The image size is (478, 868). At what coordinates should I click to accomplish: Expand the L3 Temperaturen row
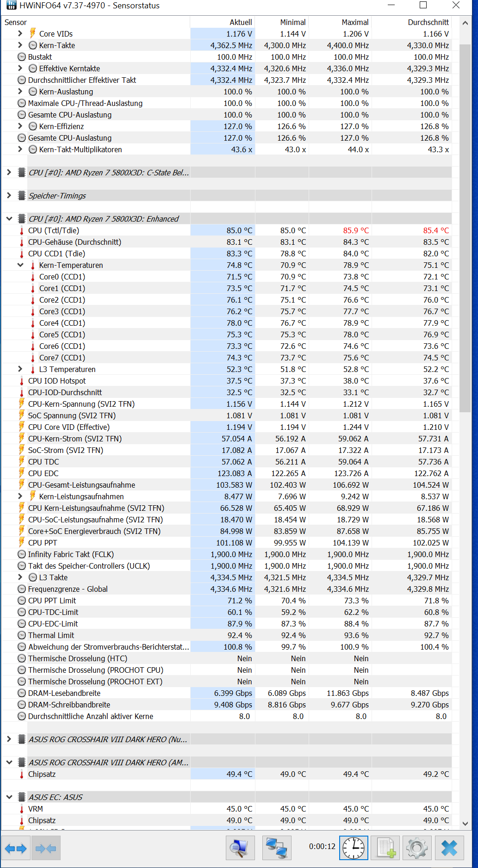pyautogui.click(x=20, y=369)
